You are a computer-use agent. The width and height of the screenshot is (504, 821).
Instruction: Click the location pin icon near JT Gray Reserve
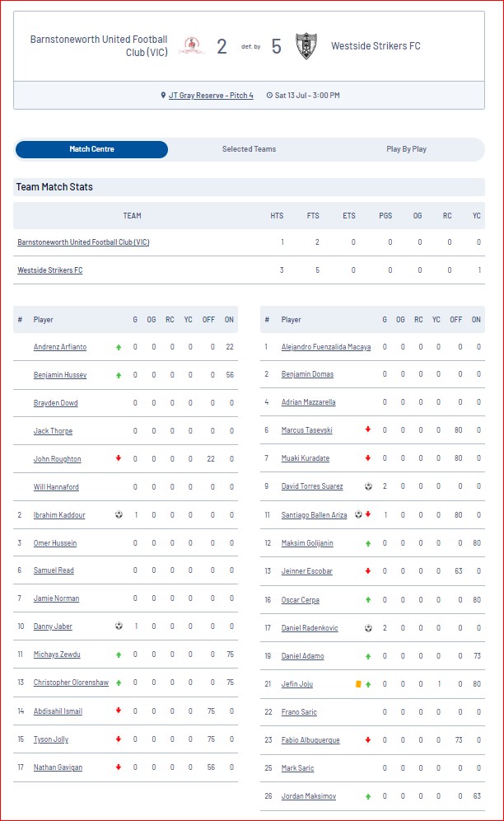pyautogui.click(x=163, y=96)
